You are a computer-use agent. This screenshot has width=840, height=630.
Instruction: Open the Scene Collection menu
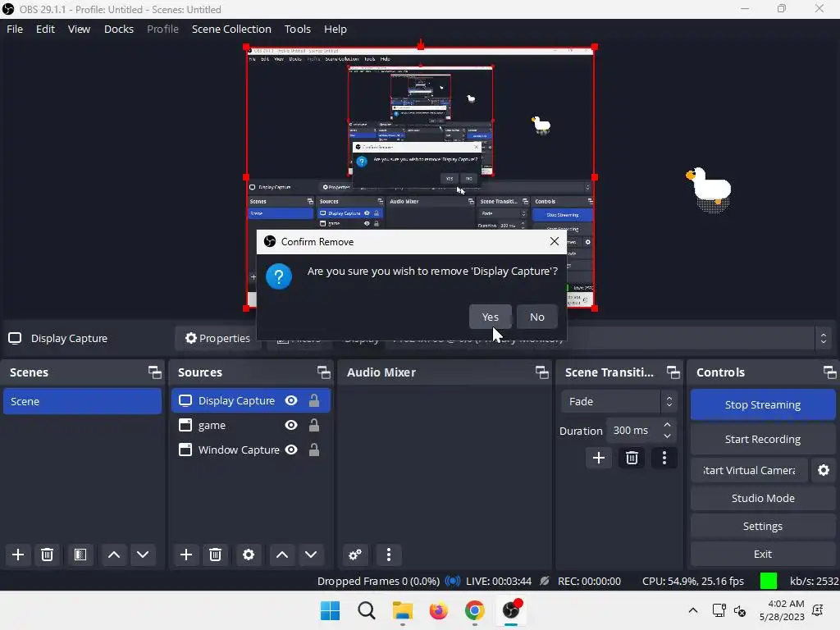coord(231,29)
